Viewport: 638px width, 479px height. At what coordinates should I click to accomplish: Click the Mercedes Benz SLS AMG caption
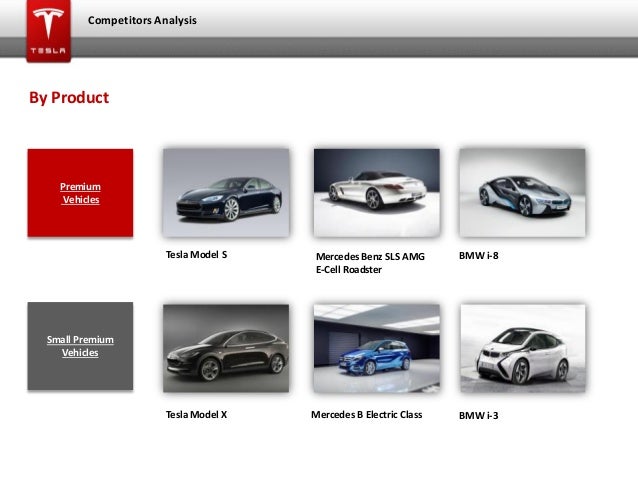point(369,263)
